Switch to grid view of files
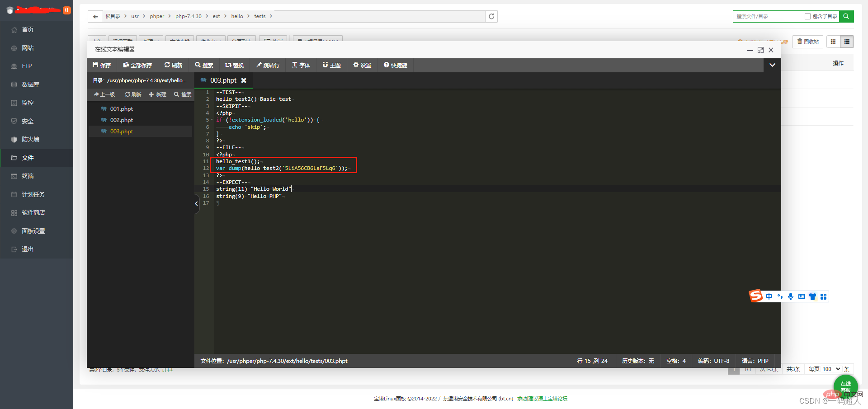This screenshot has width=868, height=409. coord(833,42)
